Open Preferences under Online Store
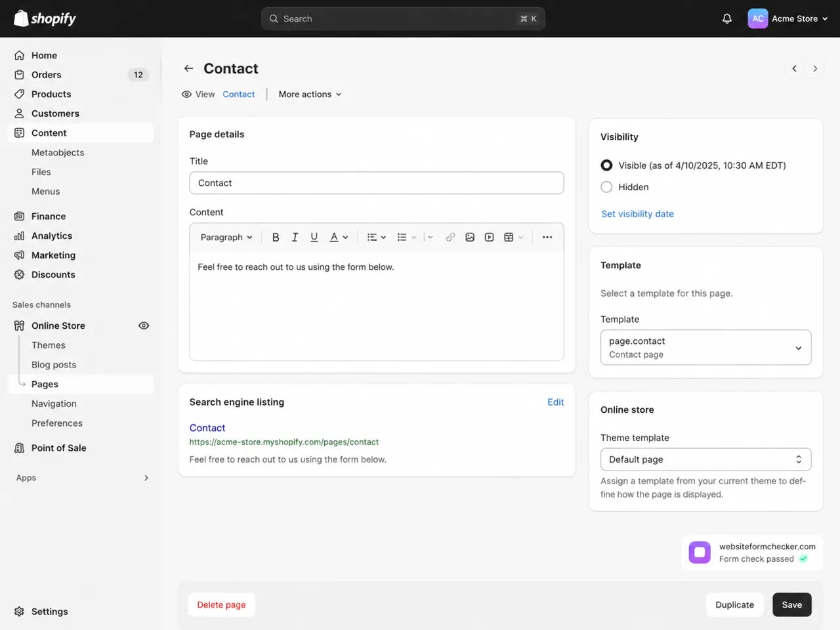Screen dimensions: 840x630 (x=57, y=423)
